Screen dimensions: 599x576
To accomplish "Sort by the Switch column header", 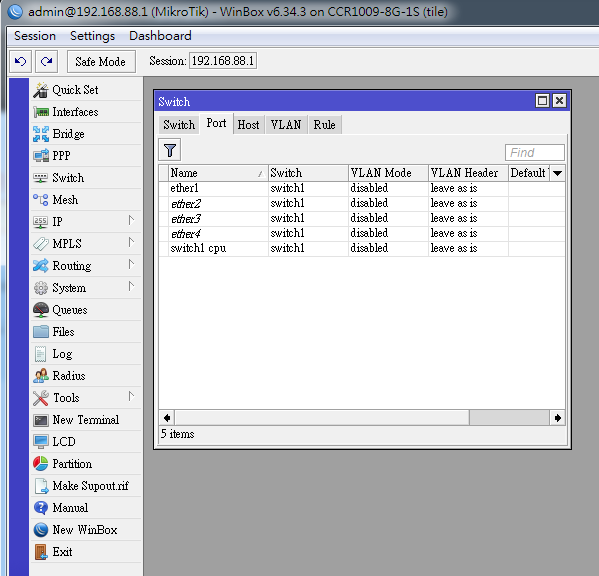I will tap(308, 173).
